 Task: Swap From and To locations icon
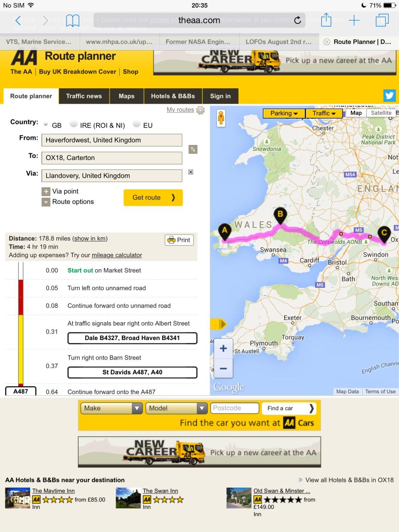pos(192,149)
